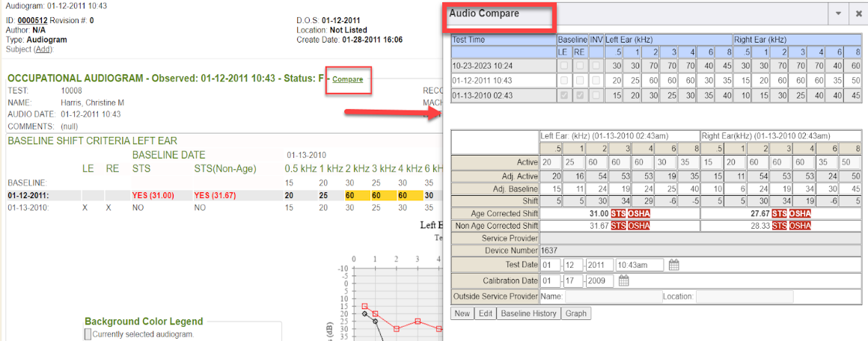868x341 pixels.
Task: Click the currently selected audiogram legend swatch
Action: tap(88, 334)
